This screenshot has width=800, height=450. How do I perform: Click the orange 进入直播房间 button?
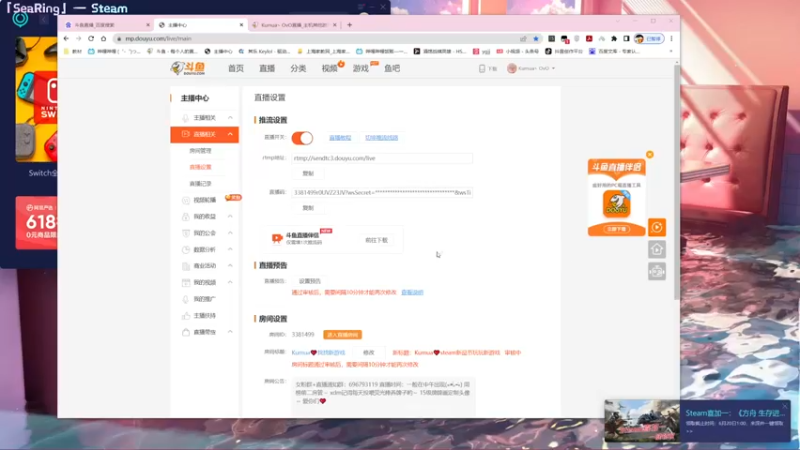click(342, 335)
